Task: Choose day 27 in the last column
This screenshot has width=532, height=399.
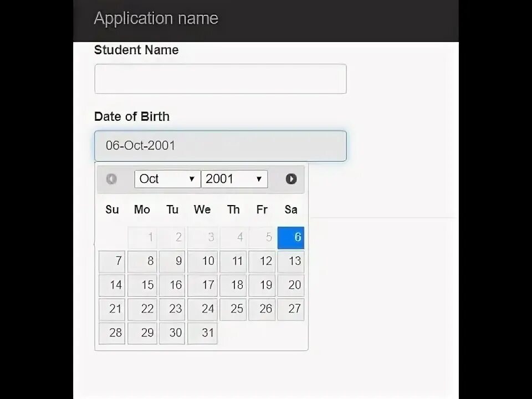Action: click(291, 309)
